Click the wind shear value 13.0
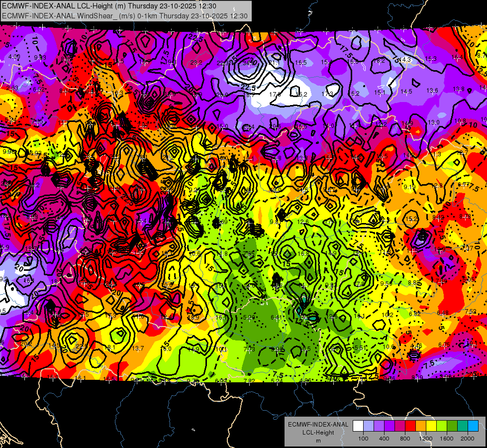This screenshot has height=448, width=487. pyautogui.click(x=434, y=122)
